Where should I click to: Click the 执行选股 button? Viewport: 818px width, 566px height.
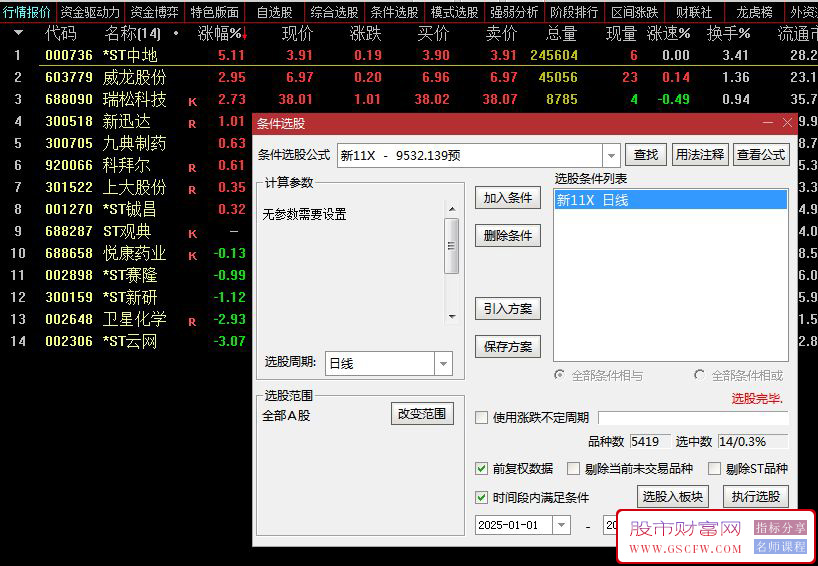pyautogui.click(x=755, y=497)
